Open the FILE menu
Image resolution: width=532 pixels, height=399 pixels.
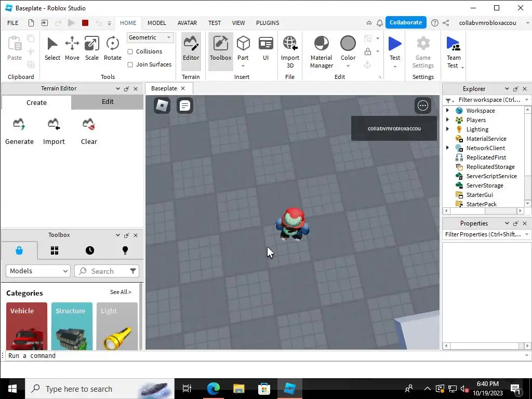13,23
